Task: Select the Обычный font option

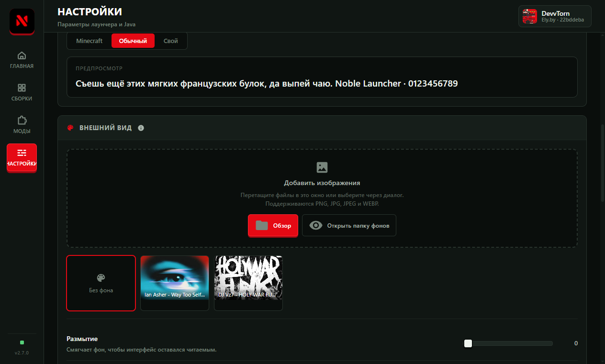Action: pyautogui.click(x=133, y=41)
